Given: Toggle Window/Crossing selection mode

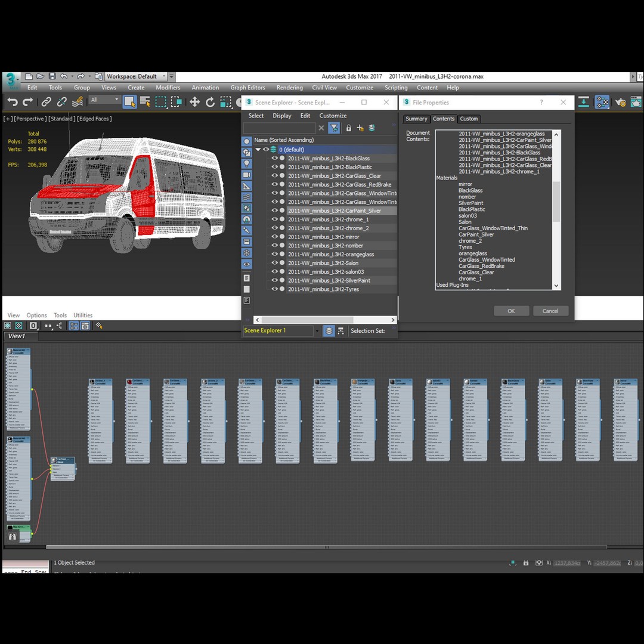Looking at the screenshot, I should (176, 102).
